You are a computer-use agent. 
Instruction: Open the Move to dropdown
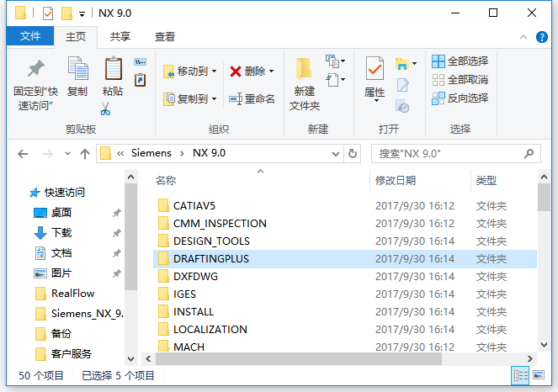tap(190, 72)
